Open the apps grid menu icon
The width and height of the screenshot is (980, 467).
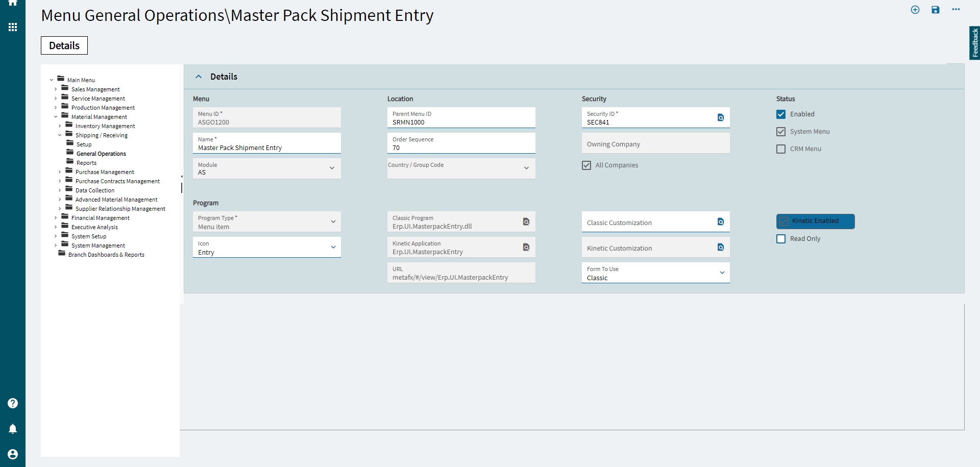(x=13, y=27)
